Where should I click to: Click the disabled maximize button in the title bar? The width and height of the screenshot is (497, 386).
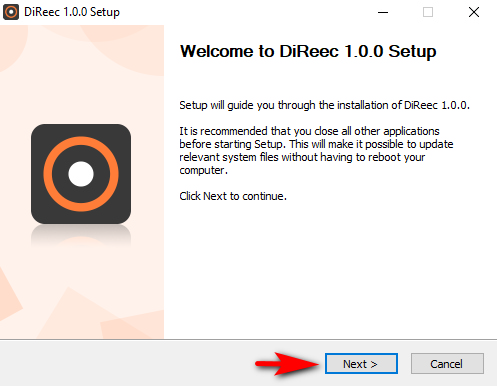click(428, 13)
